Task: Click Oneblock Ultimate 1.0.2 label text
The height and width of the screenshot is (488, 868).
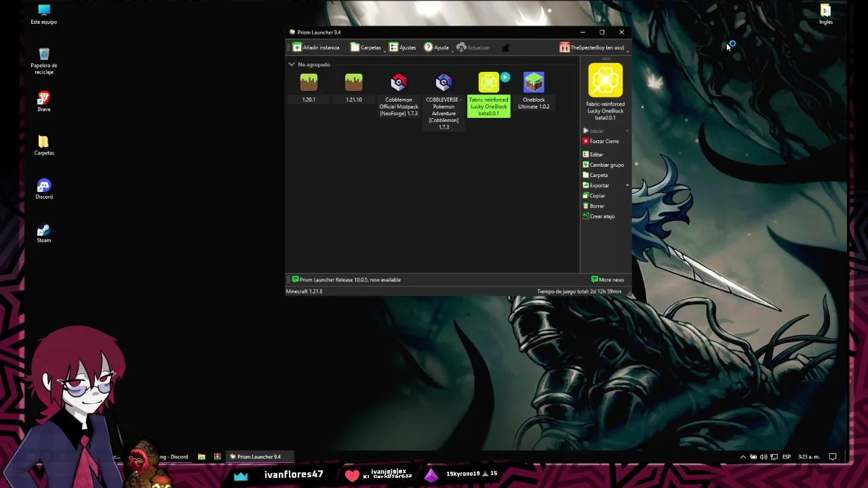Action: (x=534, y=103)
